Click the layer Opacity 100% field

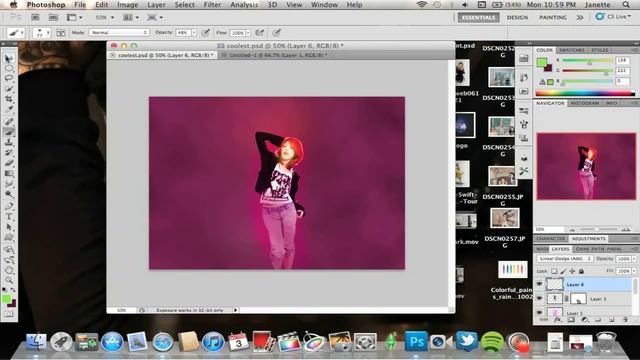623,259
